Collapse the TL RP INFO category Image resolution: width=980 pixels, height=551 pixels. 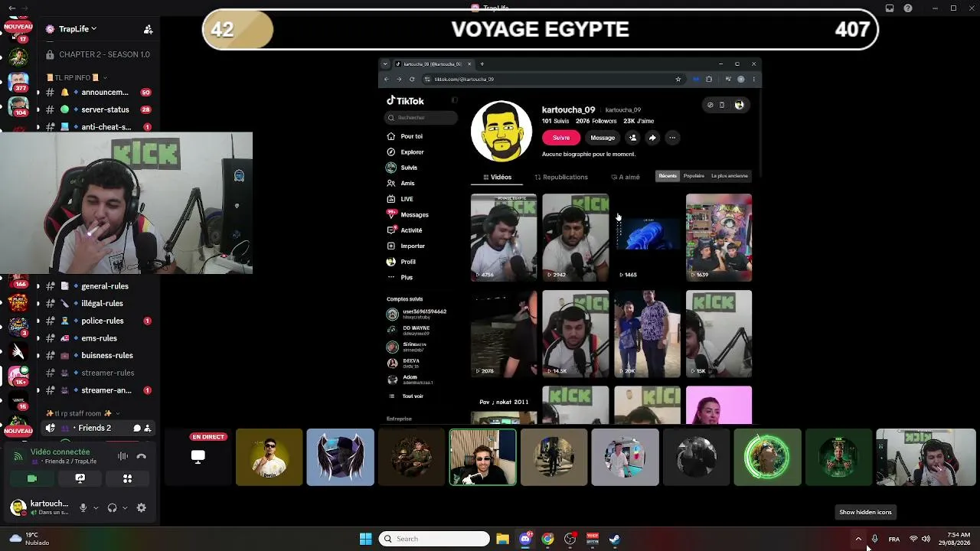(76, 77)
